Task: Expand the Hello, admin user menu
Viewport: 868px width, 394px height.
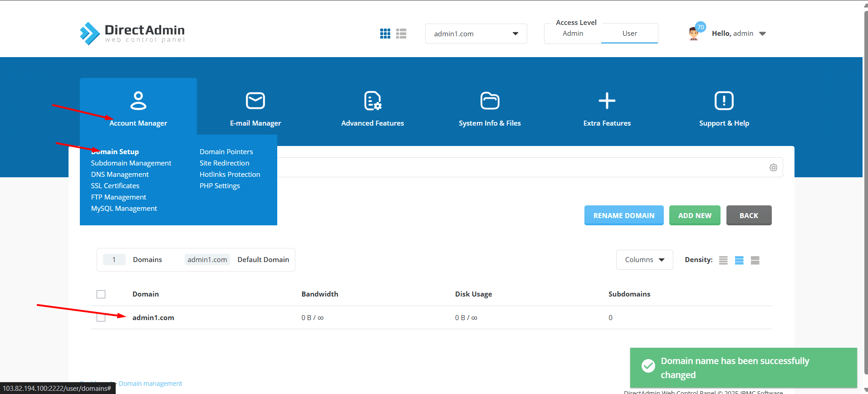Action: click(738, 34)
